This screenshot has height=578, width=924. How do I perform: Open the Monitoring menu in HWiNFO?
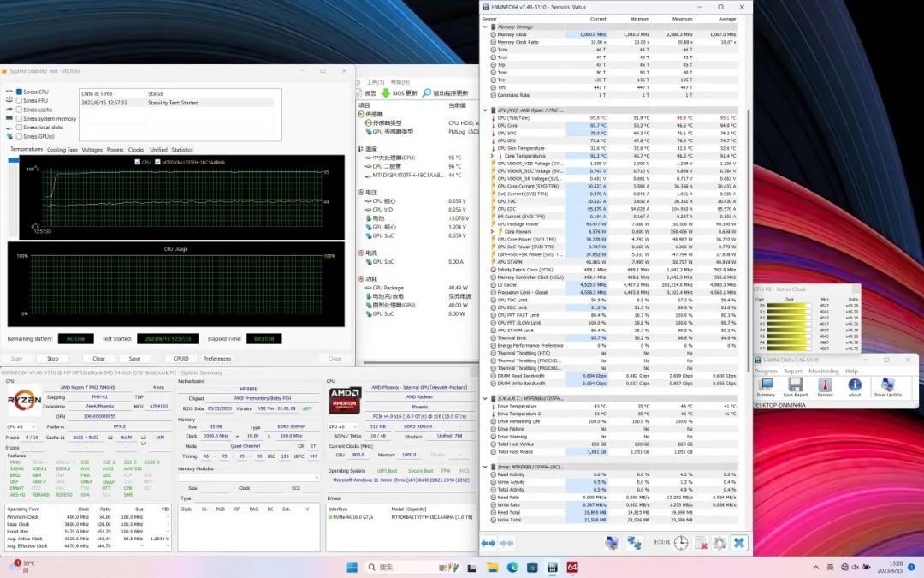823,371
